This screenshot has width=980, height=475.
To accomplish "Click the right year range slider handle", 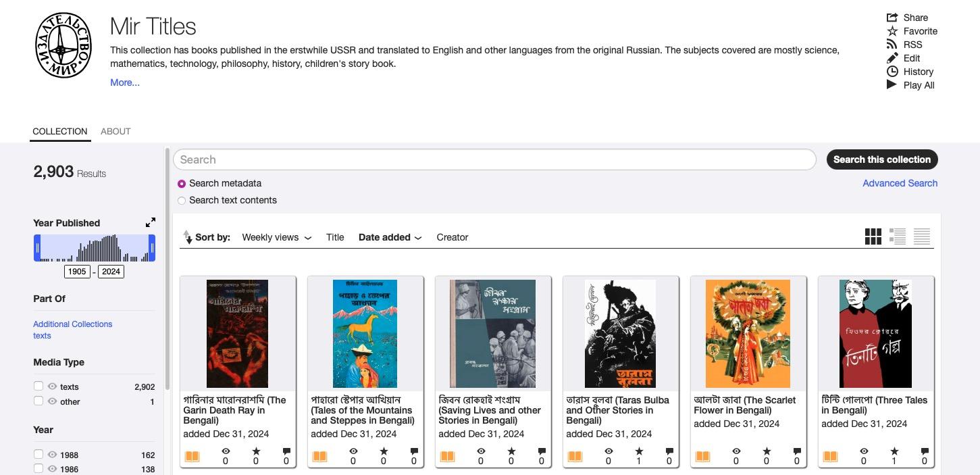I will (x=152, y=248).
